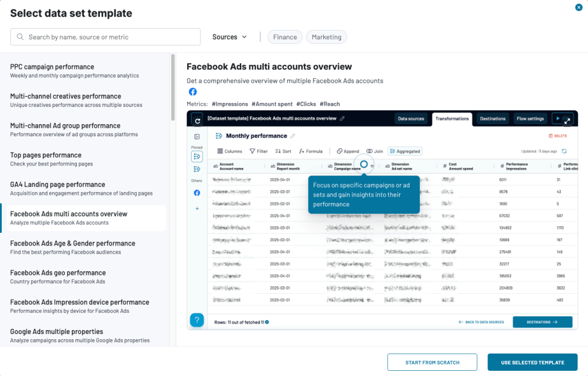The width and height of the screenshot is (588, 376).
Task: Click the USE SELECTED TEMPLATE button
Action: click(x=532, y=362)
